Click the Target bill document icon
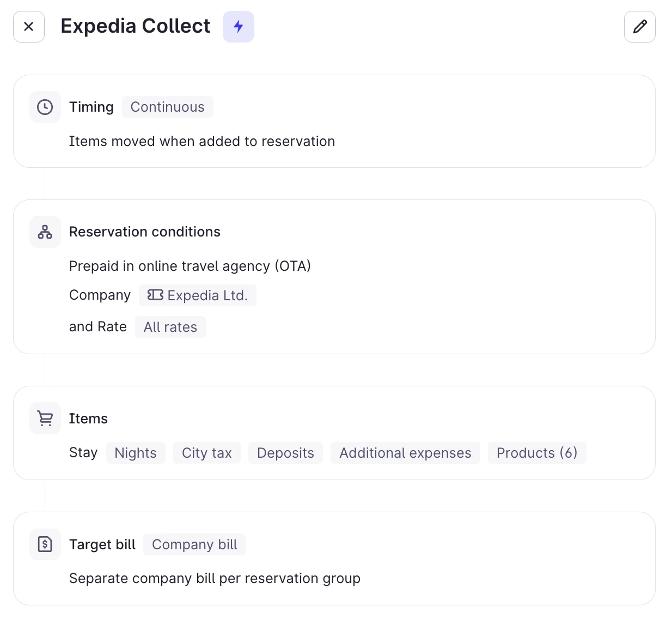The width and height of the screenshot is (672, 643). click(45, 544)
